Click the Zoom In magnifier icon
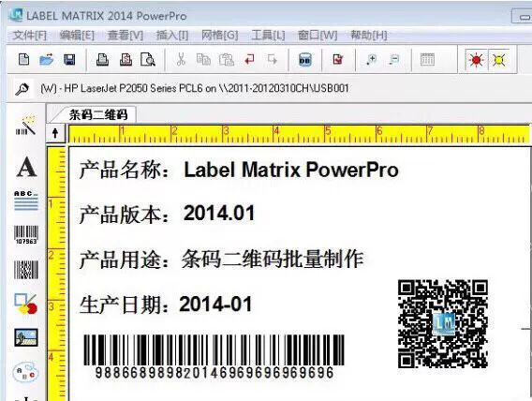This screenshot has width=532, height=401. [x=372, y=60]
